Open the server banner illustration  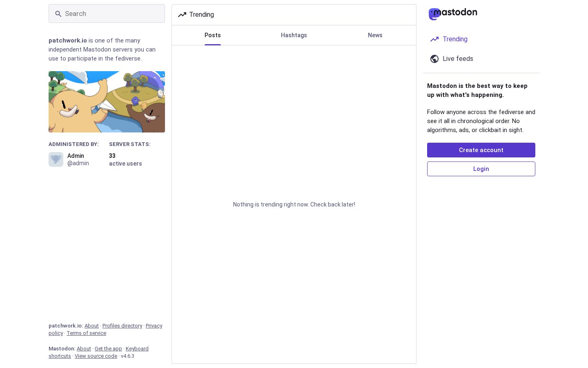107,102
